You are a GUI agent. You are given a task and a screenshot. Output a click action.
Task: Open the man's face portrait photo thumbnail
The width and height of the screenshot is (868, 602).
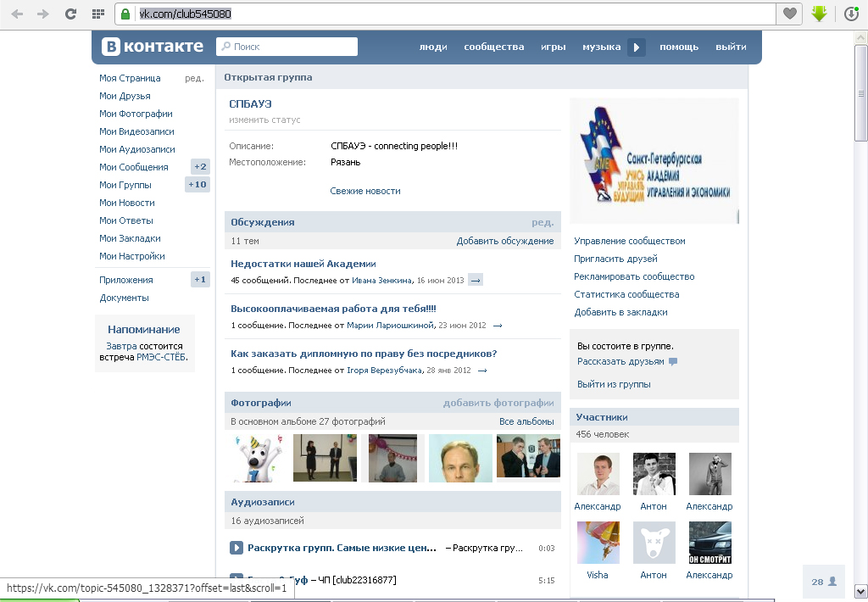[460, 458]
